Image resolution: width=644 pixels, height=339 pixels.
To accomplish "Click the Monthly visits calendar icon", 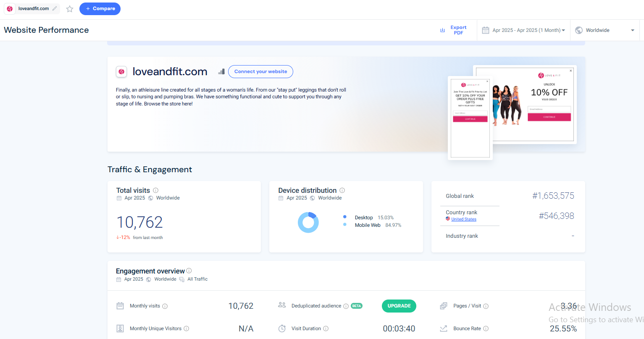I will pyautogui.click(x=120, y=306).
